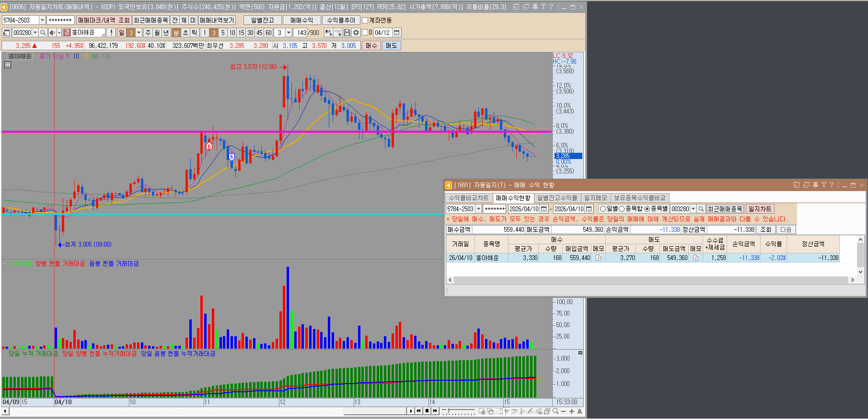
Task: Click the exclamation alert icon beside stock name
Action: coord(111,33)
